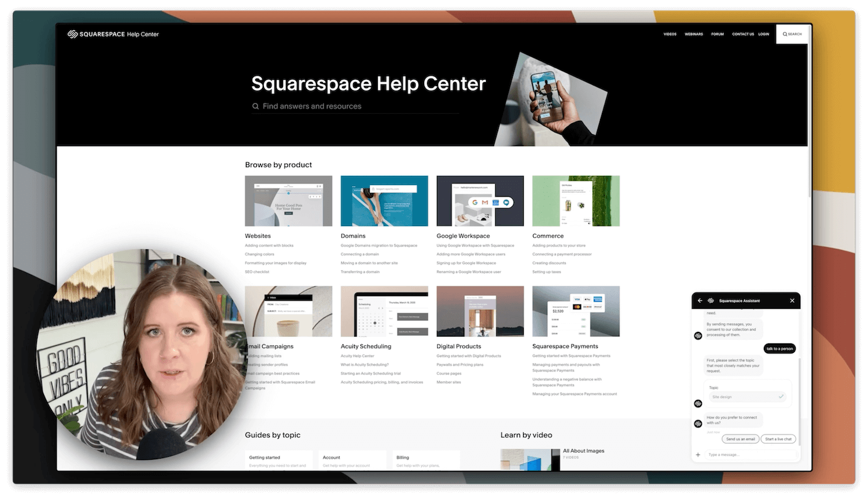Click the Websites heading link
The width and height of the screenshot is (868, 499).
(258, 236)
